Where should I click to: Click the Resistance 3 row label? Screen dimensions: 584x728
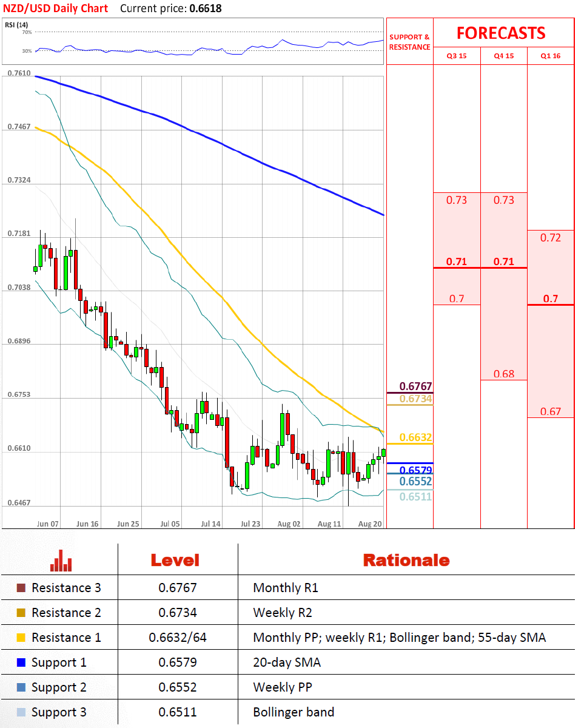[x=66, y=588]
